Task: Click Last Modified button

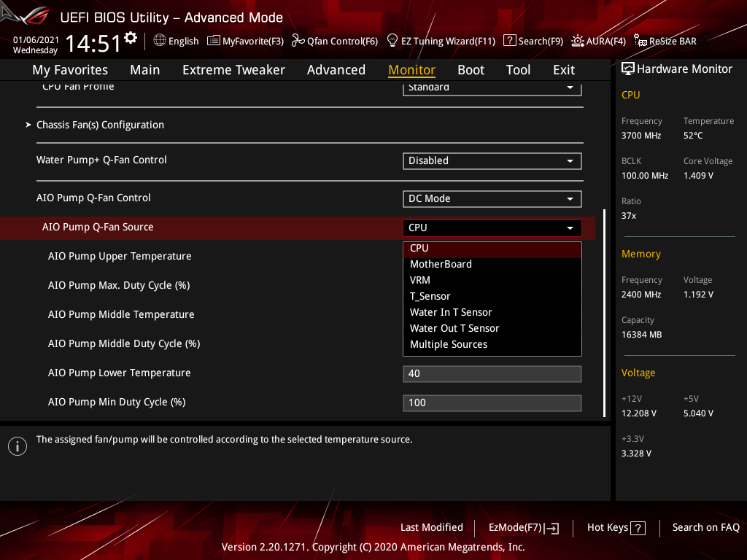Action: [x=432, y=528]
